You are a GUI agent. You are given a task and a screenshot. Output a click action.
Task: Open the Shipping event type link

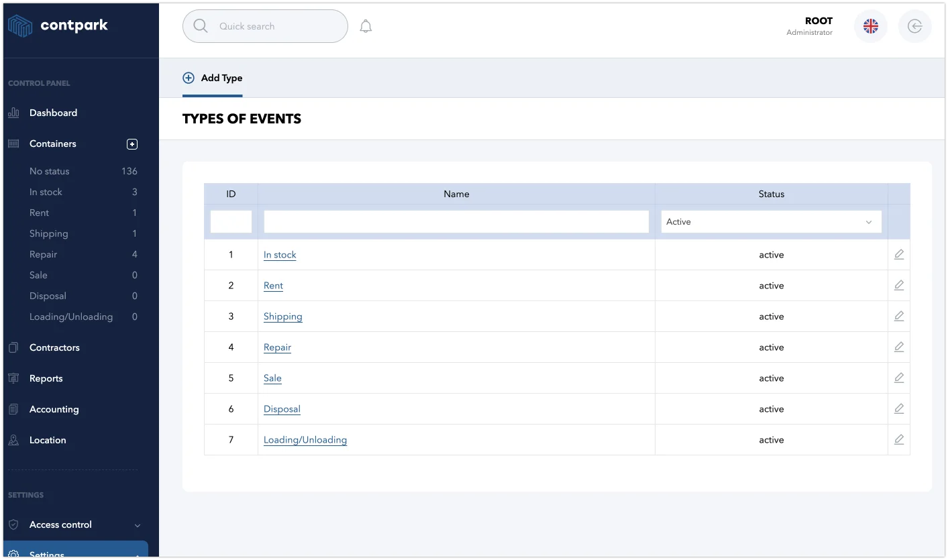(x=282, y=317)
